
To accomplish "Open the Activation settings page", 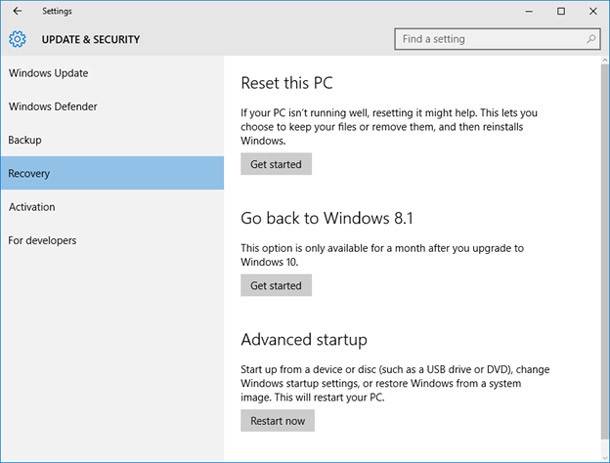I will pos(32,207).
